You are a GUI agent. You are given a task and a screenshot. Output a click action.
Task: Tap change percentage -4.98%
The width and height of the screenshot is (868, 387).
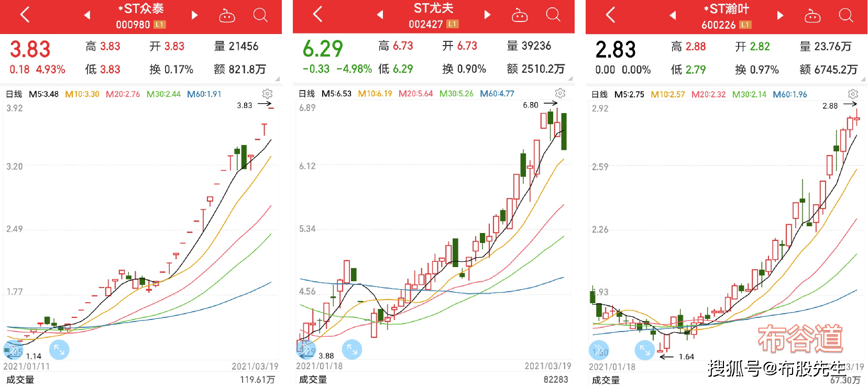[x=354, y=69]
